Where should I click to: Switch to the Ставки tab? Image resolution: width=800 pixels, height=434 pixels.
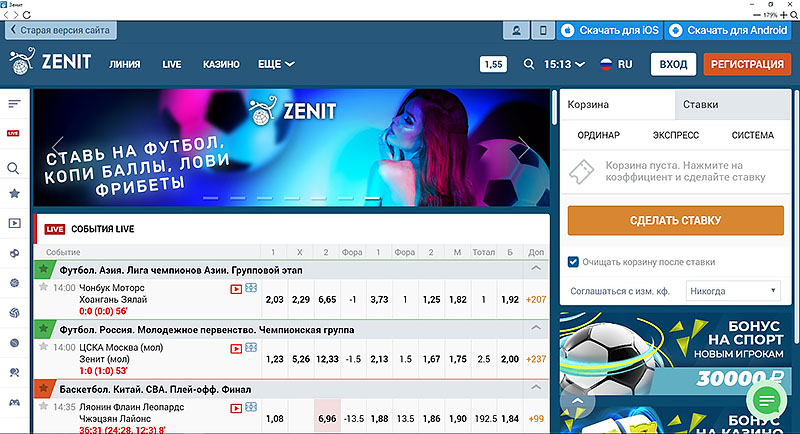pyautogui.click(x=732, y=105)
